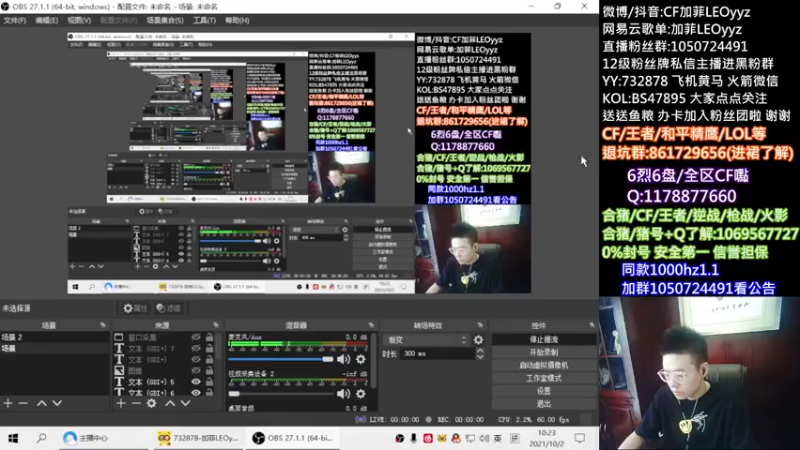Click the 时长 300 ms duration field
Screen dimensions: 800x450
click(438, 354)
